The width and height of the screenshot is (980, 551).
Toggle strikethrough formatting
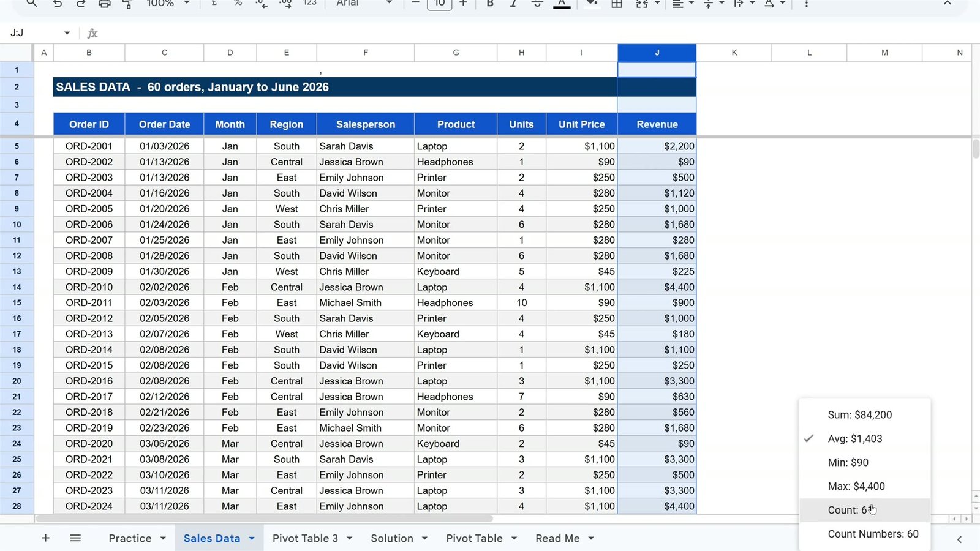point(537,3)
